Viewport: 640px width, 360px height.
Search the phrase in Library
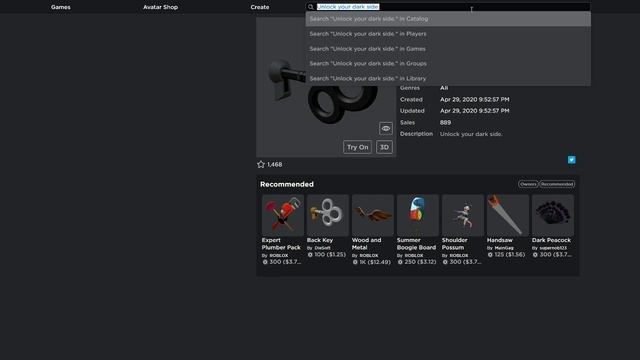click(448, 78)
